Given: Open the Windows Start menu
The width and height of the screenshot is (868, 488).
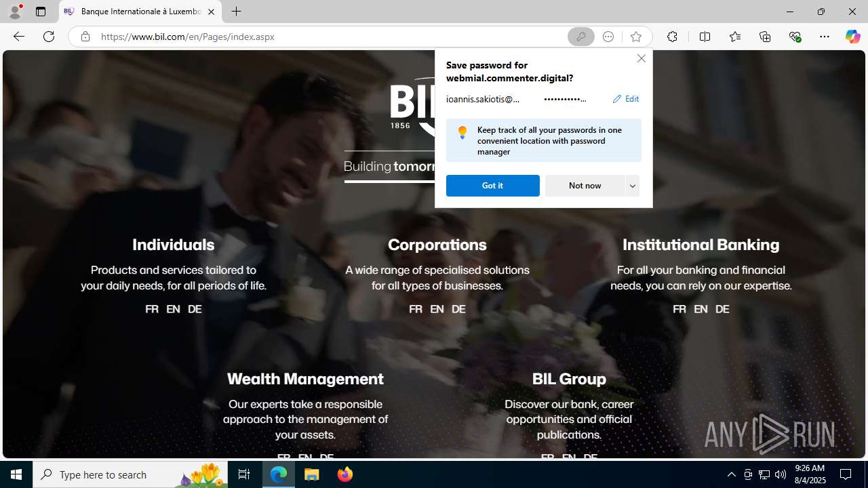Looking at the screenshot, I should (16, 474).
